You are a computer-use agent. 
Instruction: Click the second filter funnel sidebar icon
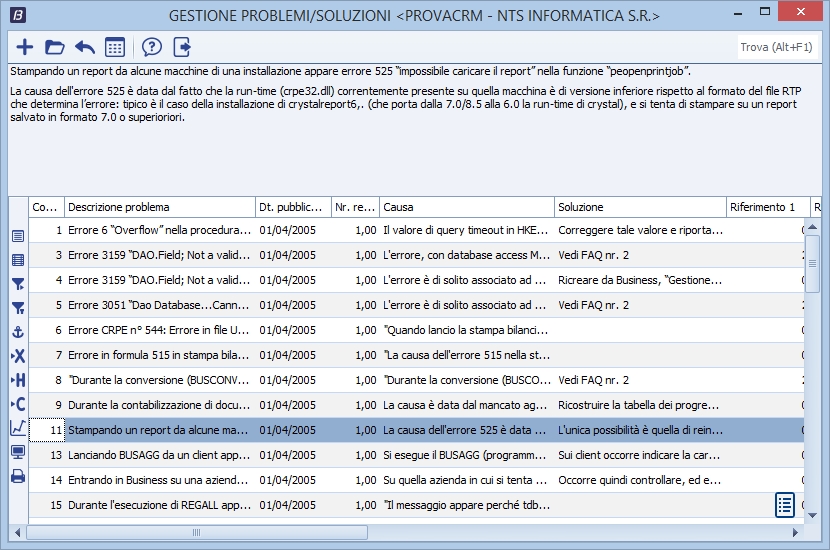coord(18,308)
